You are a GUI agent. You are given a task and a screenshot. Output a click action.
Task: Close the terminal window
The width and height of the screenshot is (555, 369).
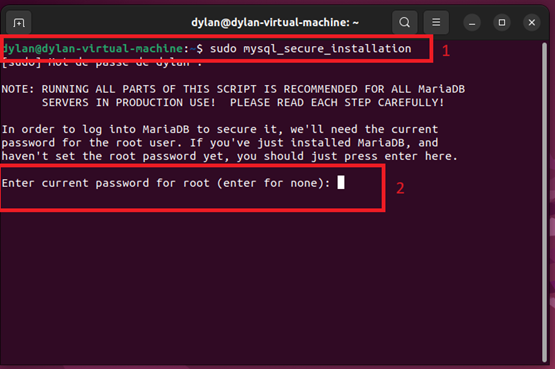pos(532,23)
